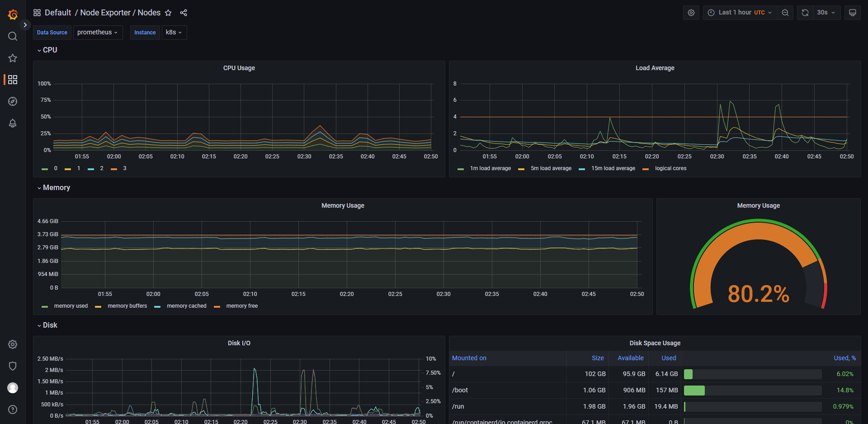The height and width of the screenshot is (424, 868).
Task: Open the Alerting bell icon
Action: pos(13,123)
